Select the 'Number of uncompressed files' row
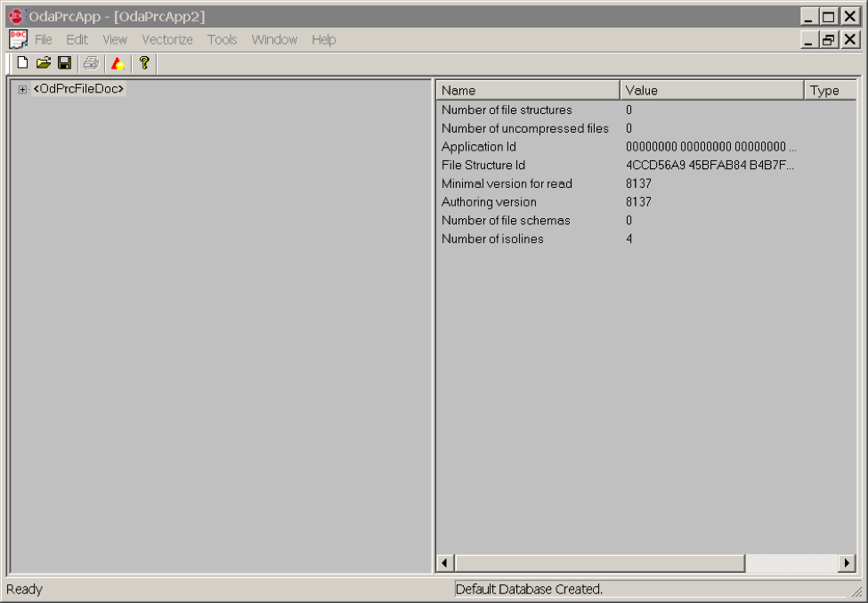 [x=646, y=128]
